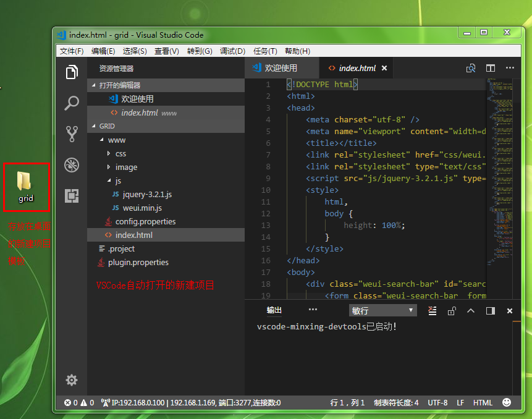Open the Edit menu
The width and height of the screenshot is (532, 419).
(x=103, y=51)
